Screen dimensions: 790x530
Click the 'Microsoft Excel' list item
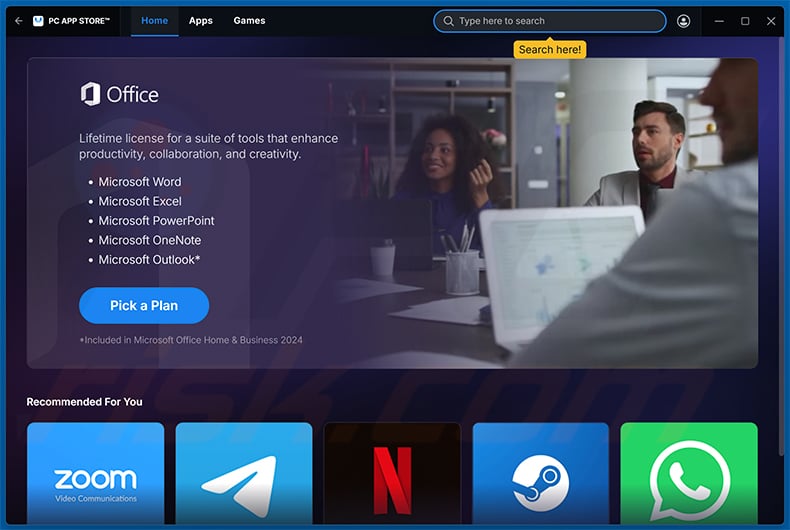(140, 202)
